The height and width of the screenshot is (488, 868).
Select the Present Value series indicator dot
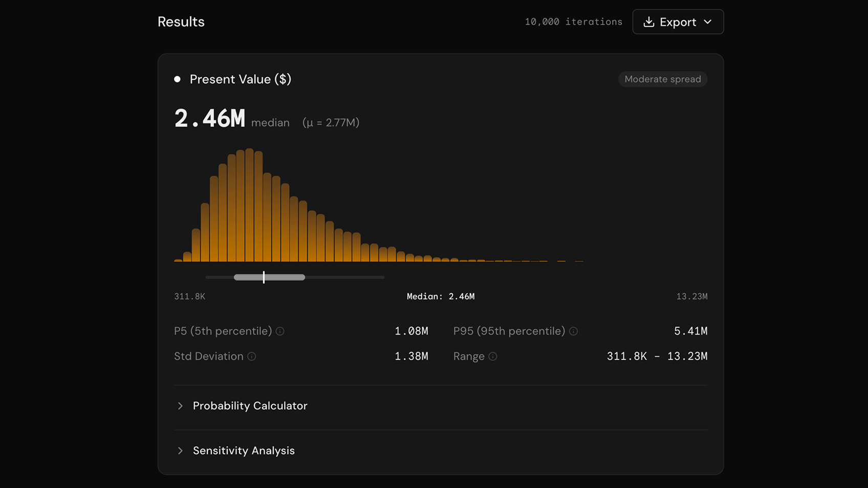pyautogui.click(x=177, y=79)
